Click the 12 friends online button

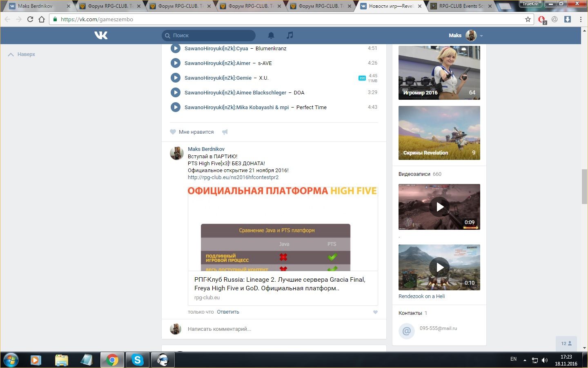pyautogui.click(x=566, y=344)
